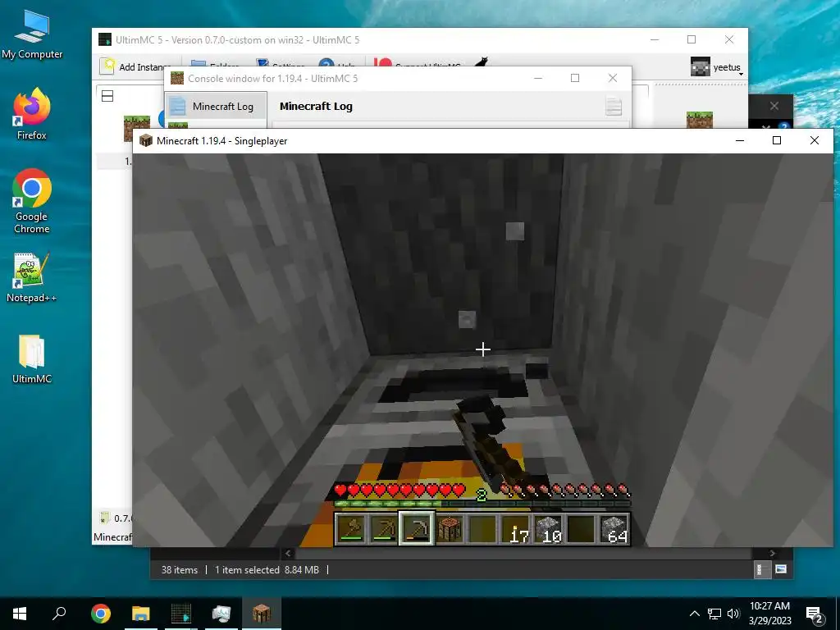Open the UltimMC folder on desktop
The height and width of the screenshot is (630, 840).
pyautogui.click(x=32, y=358)
